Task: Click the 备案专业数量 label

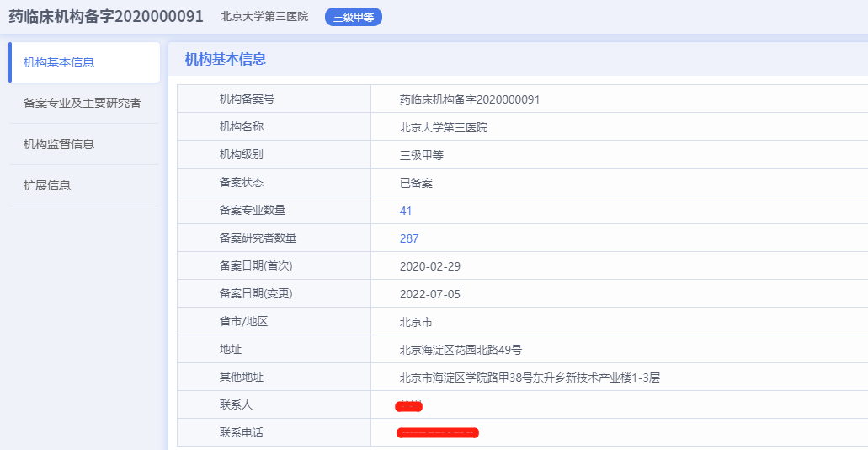Action: point(253,210)
